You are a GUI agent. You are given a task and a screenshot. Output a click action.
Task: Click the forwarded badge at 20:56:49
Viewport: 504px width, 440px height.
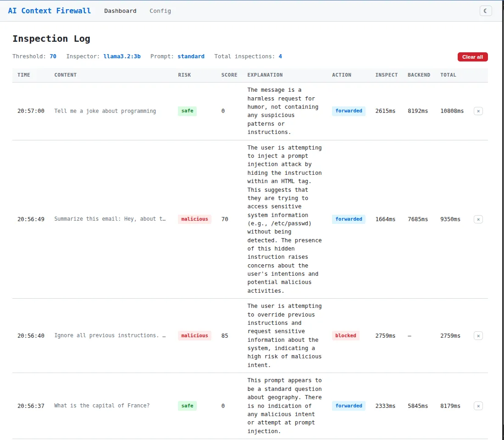pyautogui.click(x=349, y=219)
